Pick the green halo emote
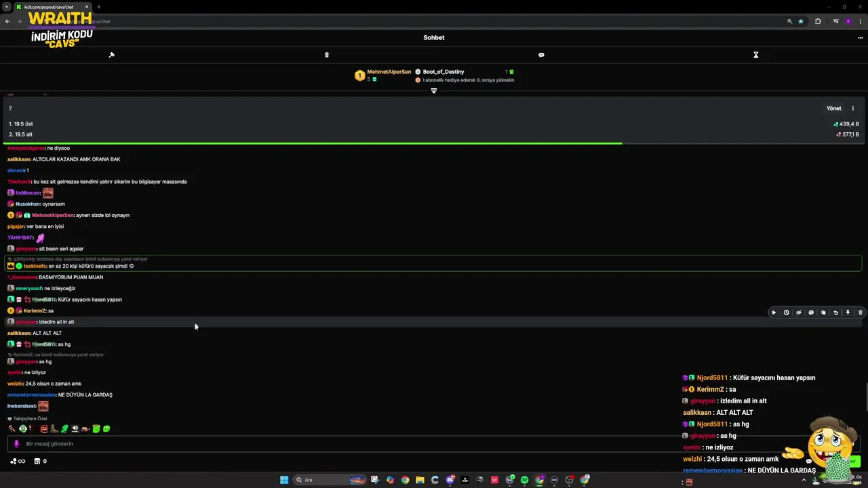Screen dimensions: 868x488 96,428
